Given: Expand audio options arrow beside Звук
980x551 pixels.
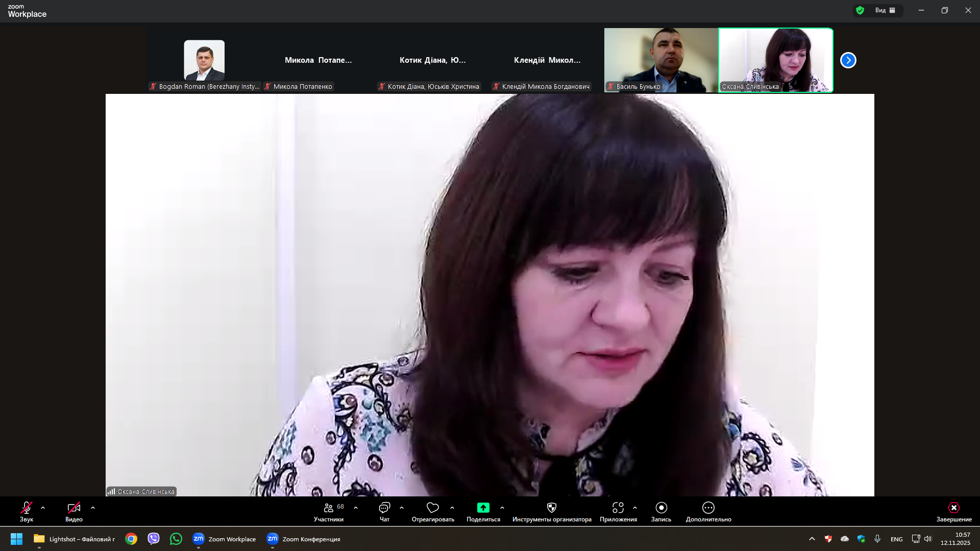Looking at the screenshot, I should [43, 508].
